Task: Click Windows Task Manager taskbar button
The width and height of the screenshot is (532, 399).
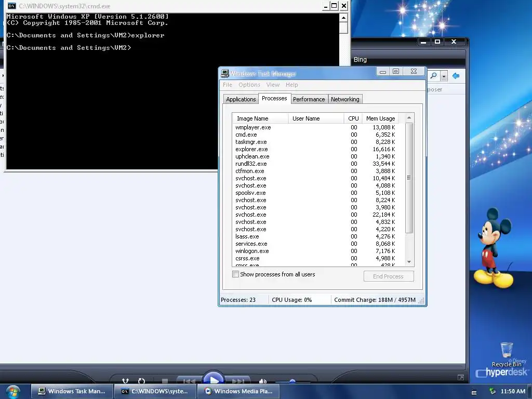Action: point(73,391)
